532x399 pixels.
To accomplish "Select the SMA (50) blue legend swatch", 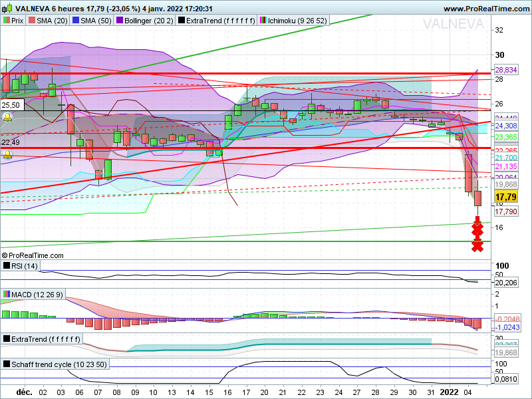I will tap(76, 21).
